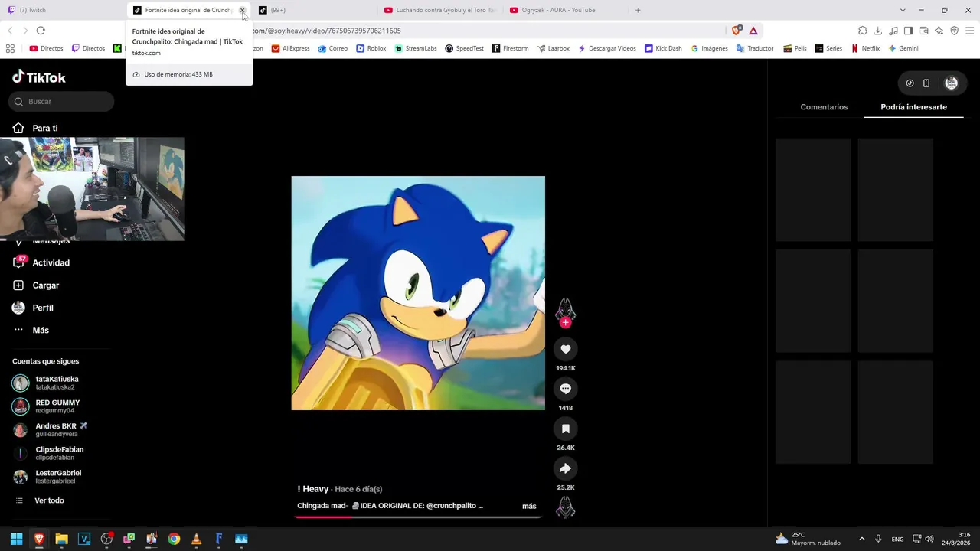Open the media control music note icon

(x=893, y=31)
